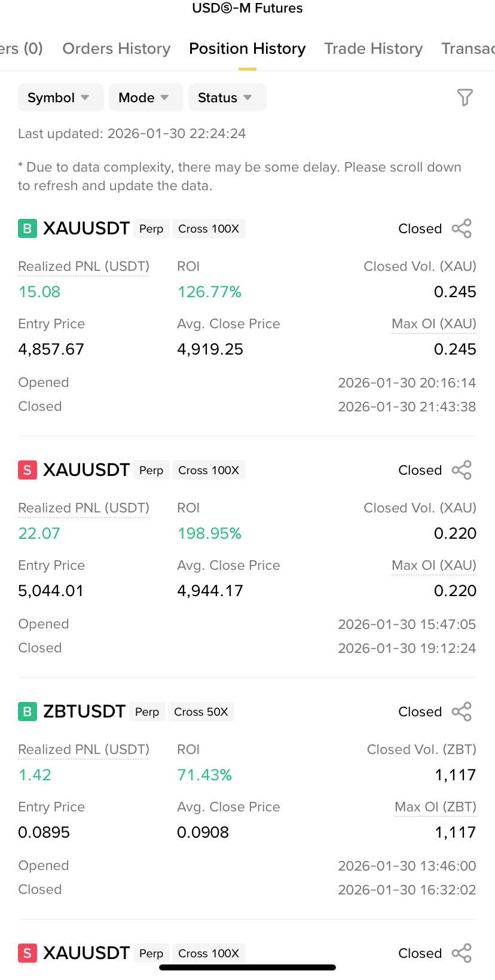Viewport: 495px width, 980px height.
Task: Expand the Status dropdown filter
Action: point(225,97)
